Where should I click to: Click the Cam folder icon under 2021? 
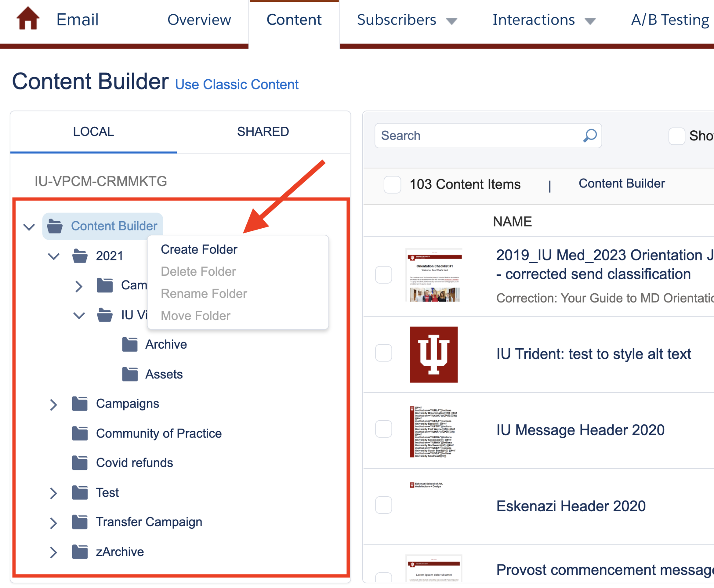pos(105,285)
